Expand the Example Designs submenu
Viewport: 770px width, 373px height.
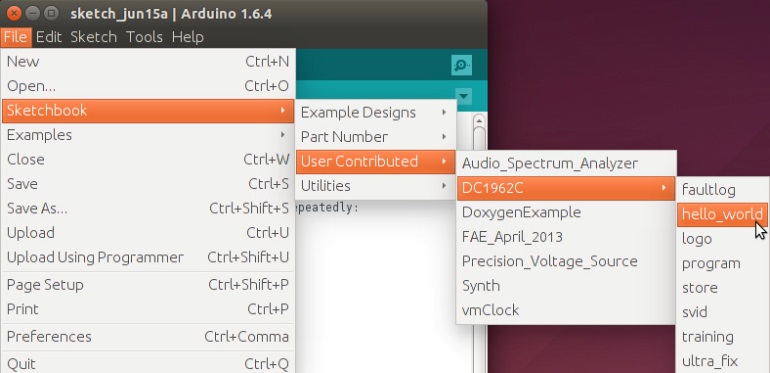coord(376,112)
